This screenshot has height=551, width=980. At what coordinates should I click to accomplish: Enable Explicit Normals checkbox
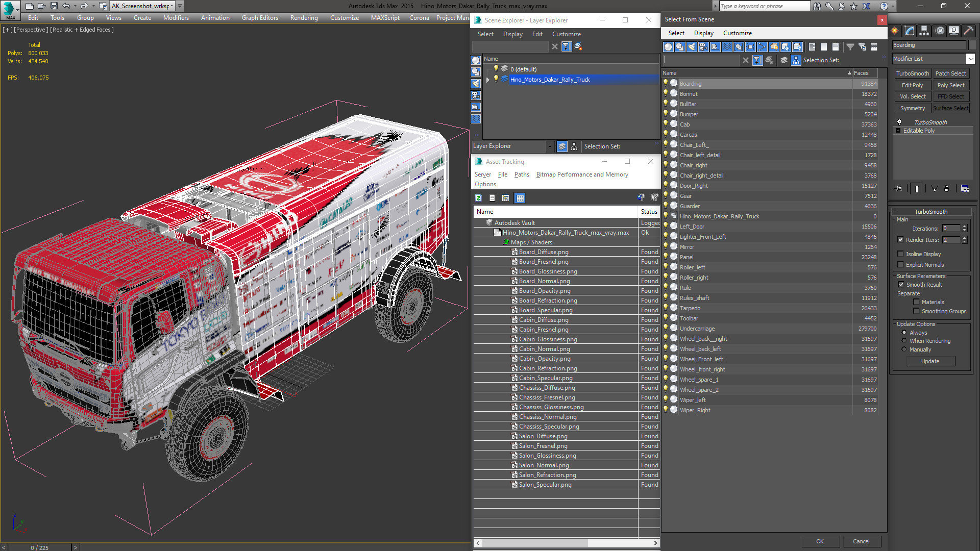click(901, 265)
